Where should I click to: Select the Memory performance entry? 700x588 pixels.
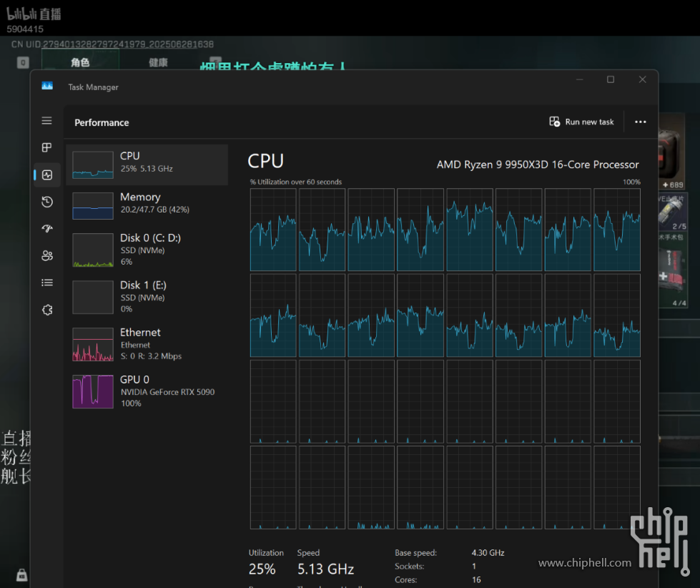[147, 205]
